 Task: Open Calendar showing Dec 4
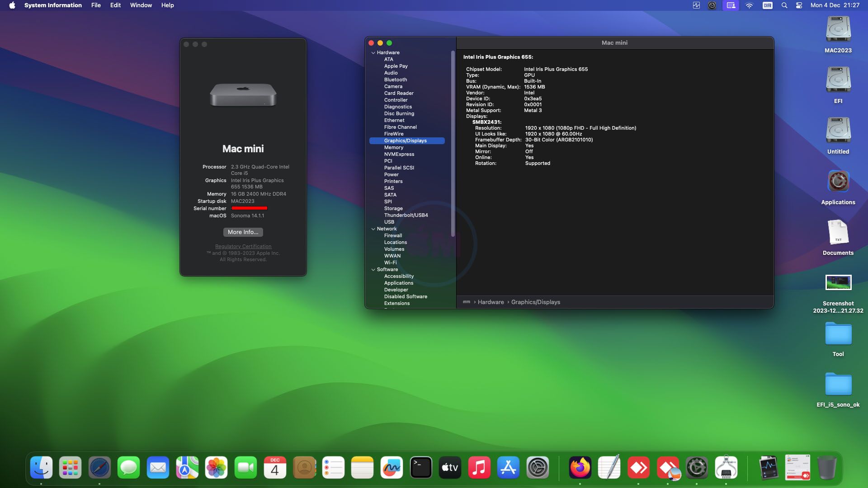click(x=275, y=468)
